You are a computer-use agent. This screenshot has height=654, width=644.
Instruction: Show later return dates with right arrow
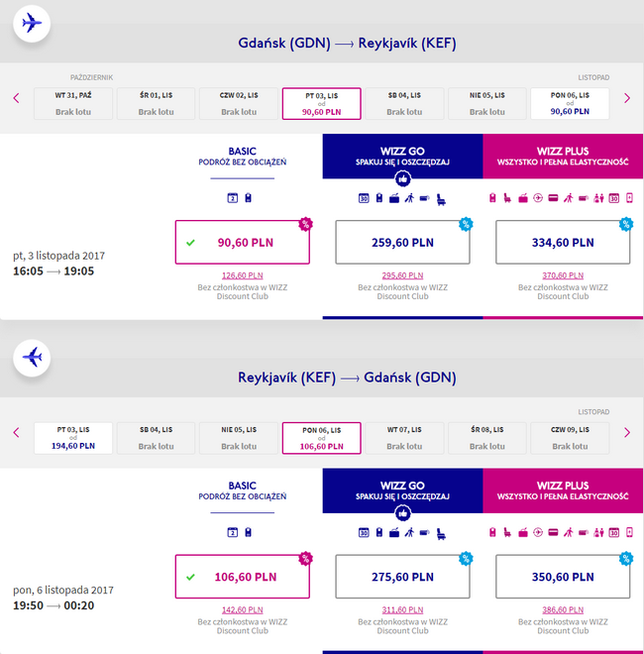point(626,432)
